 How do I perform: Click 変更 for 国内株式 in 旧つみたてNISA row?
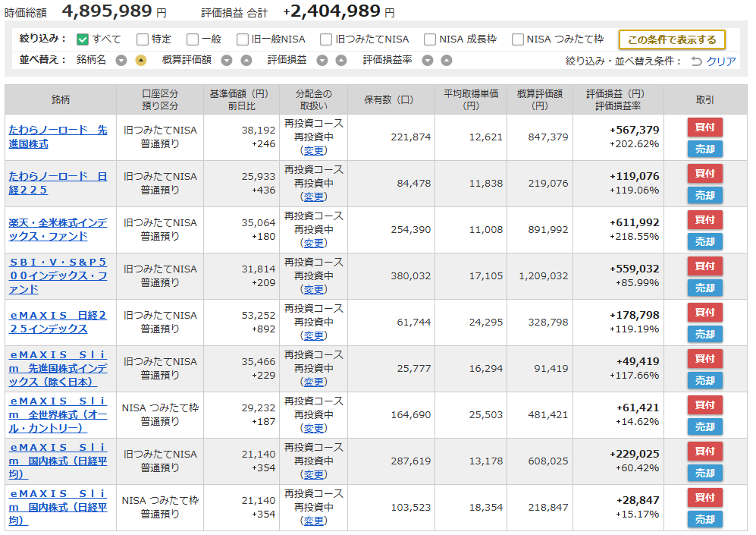click(313, 475)
